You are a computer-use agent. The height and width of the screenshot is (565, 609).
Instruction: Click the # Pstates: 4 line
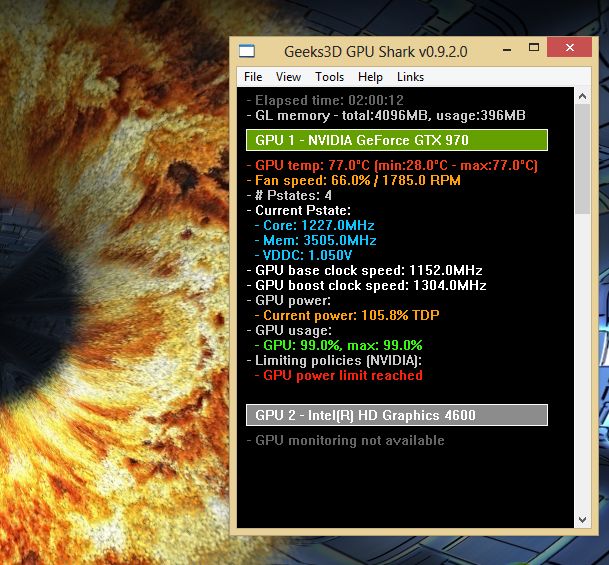[x=289, y=195]
